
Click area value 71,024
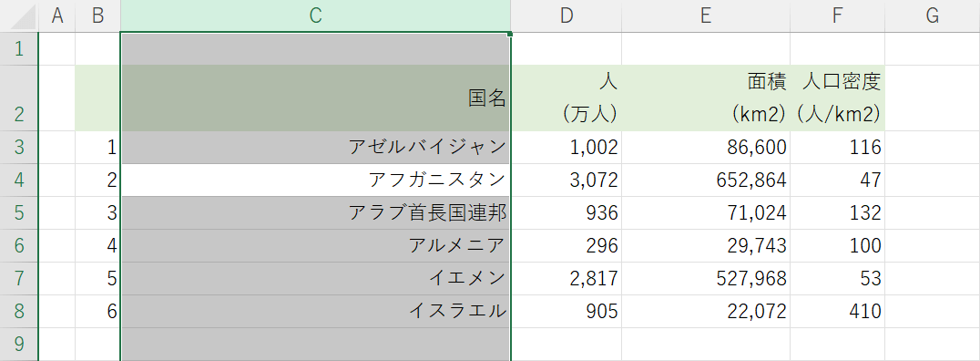[706, 212]
